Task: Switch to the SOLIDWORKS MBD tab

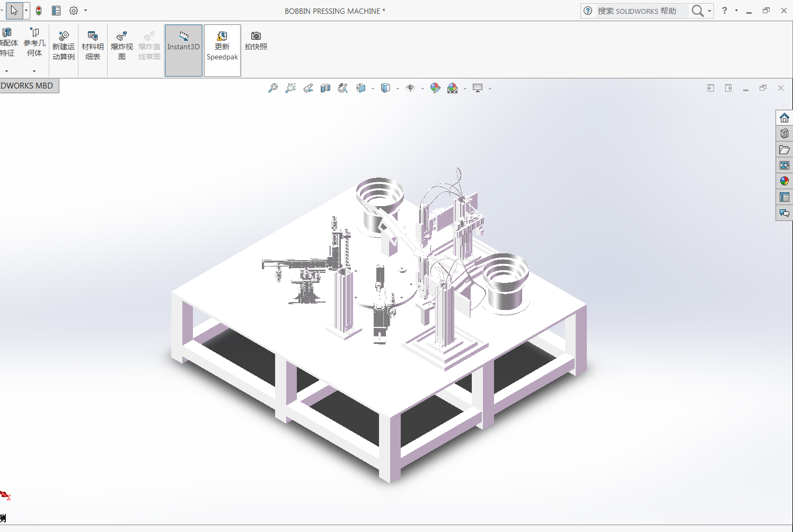Action: pyautogui.click(x=29, y=86)
